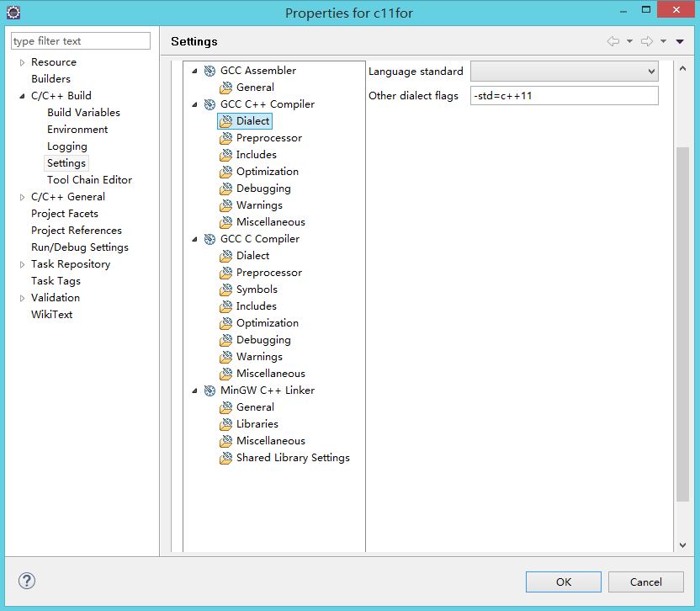Select Debugging under GCC C Compiler
The image size is (700, 611).
tap(263, 340)
